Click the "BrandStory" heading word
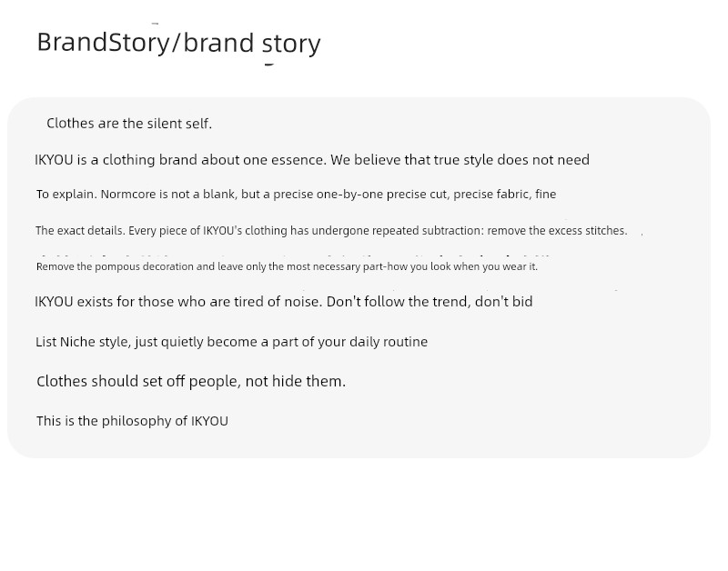 pos(103,42)
